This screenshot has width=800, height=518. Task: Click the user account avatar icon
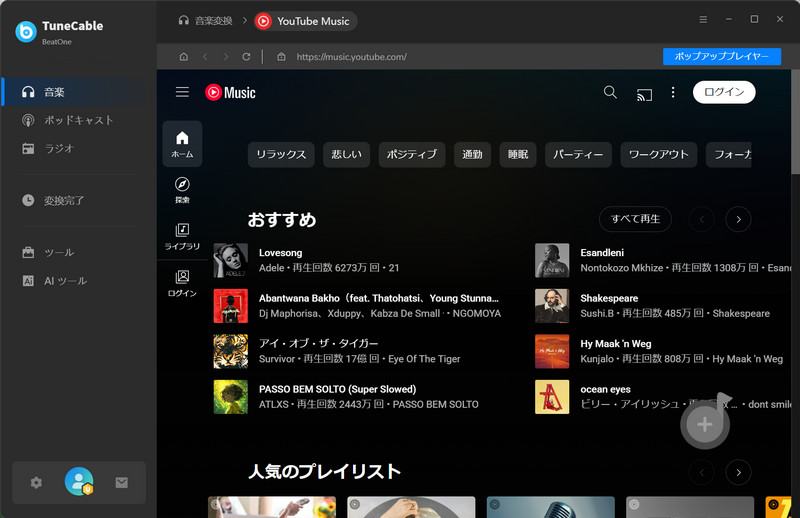79,481
